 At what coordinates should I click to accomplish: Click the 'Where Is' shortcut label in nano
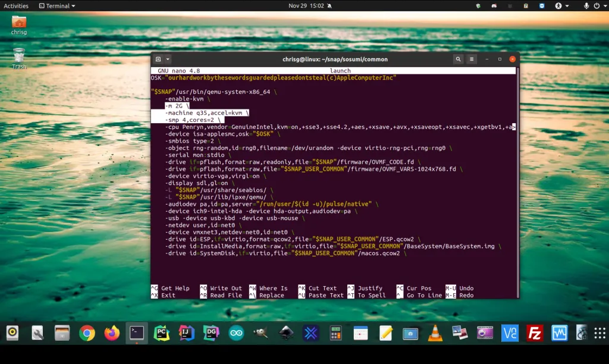(x=274, y=288)
